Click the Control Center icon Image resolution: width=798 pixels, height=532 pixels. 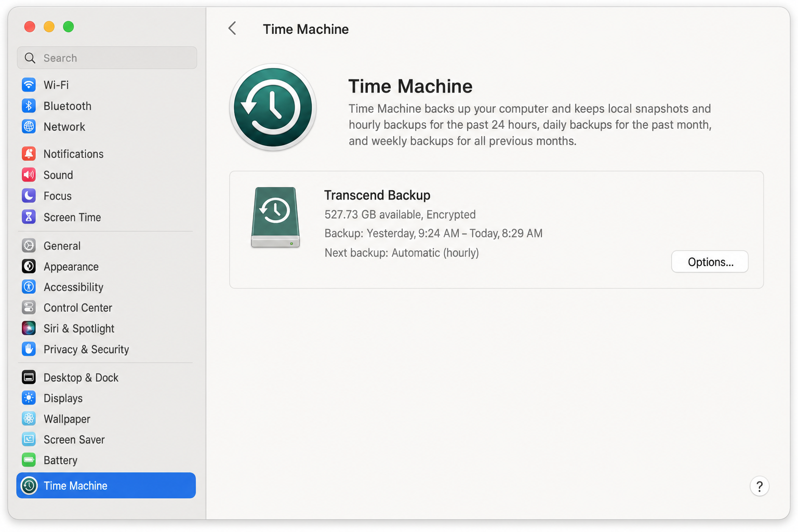pos(29,308)
